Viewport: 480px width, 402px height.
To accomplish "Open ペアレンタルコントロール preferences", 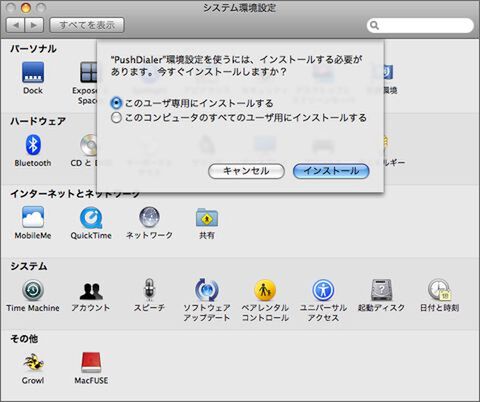I will pos(265,290).
